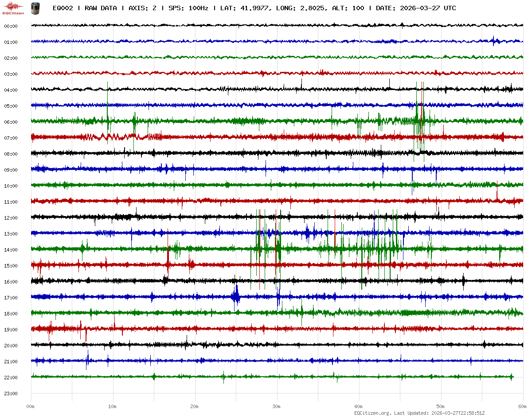Click the EQ002 station name in the header
532x417 pixels.
(x=63, y=8)
